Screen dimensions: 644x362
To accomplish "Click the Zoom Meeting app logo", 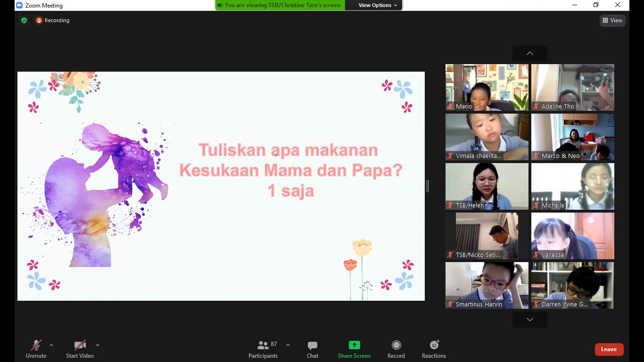I will pos(19,5).
